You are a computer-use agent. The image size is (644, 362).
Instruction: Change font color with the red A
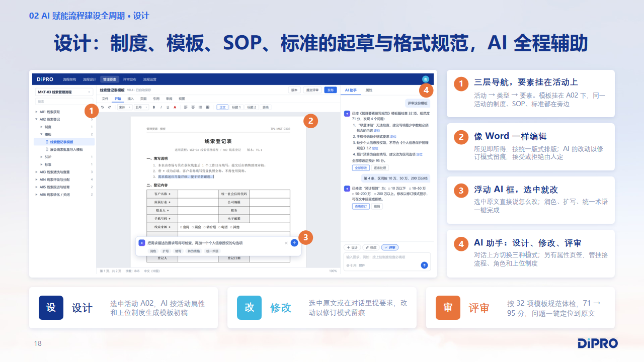click(x=175, y=107)
